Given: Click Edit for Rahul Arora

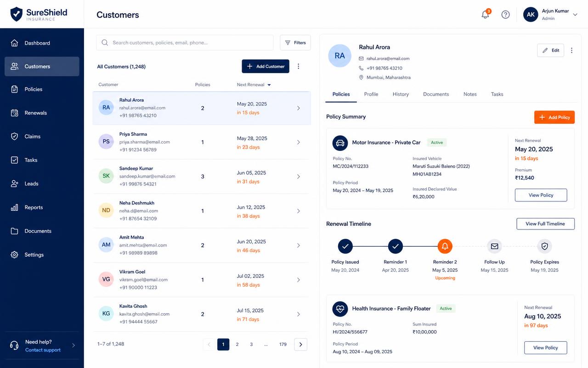Looking at the screenshot, I should coord(551,50).
